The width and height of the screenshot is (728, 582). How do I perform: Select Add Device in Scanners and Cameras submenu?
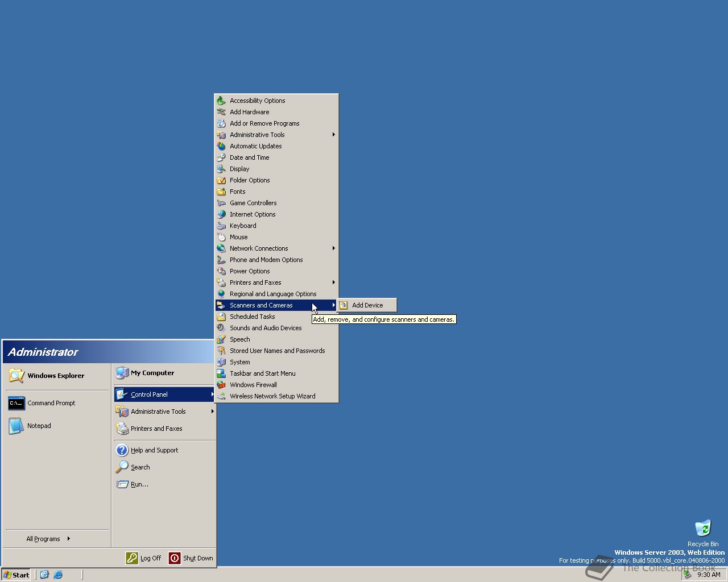click(x=367, y=305)
